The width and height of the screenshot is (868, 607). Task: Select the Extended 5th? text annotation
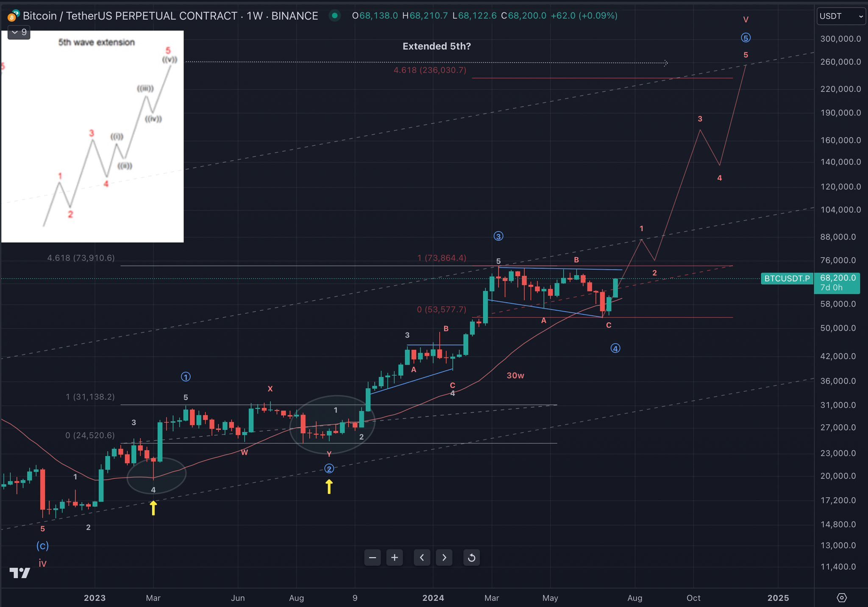[x=436, y=46]
